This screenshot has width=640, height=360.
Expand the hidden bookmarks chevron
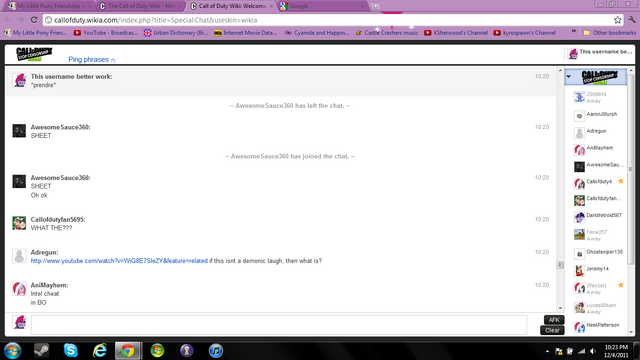[573, 31]
